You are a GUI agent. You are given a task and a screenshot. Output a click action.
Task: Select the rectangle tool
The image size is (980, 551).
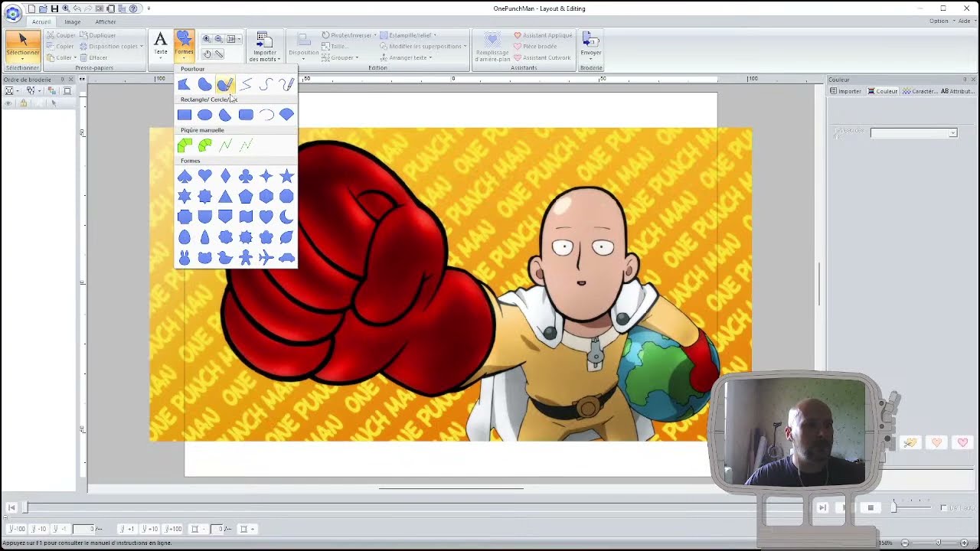tap(185, 115)
